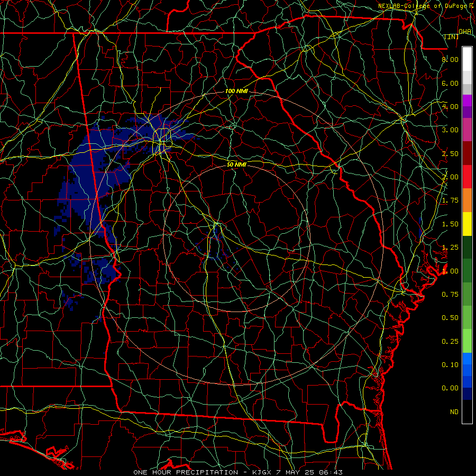Image resolution: width=476 pixels, height=476 pixels.
Task: Select the orange legend color swatch
Action: (467, 200)
